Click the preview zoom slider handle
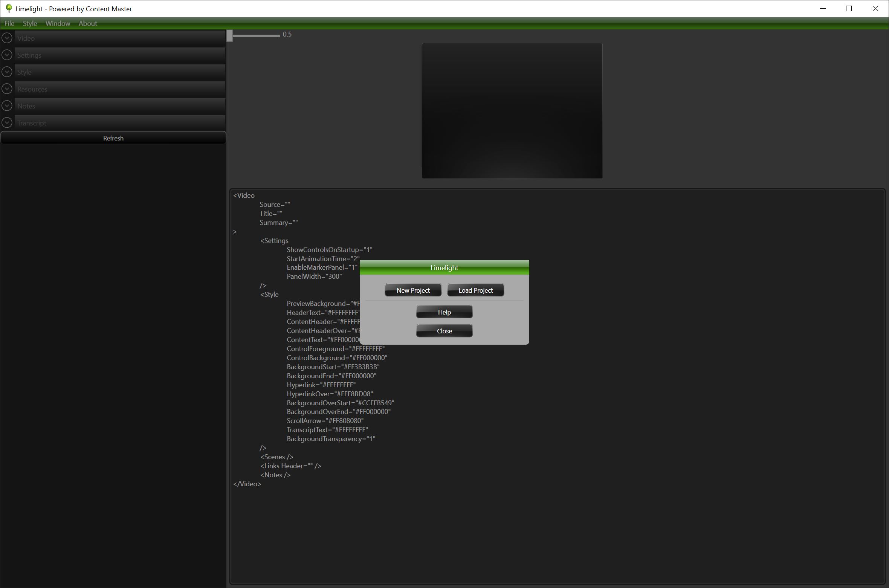The image size is (889, 588). point(230,36)
